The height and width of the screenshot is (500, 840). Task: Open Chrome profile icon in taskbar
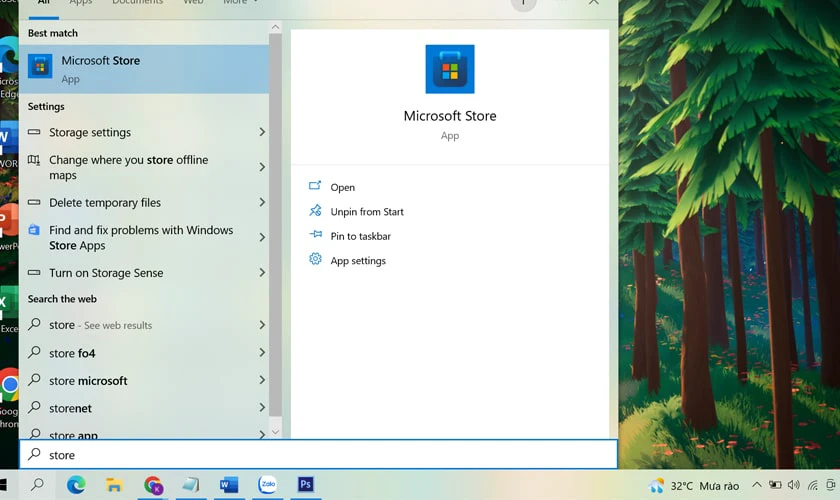click(153, 485)
